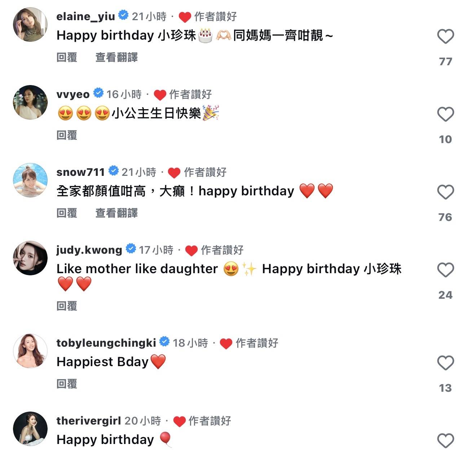The width and height of the screenshot is (476, 453).
Task: Tap the heart on vvyeo's comment
Action: tap(445, 114)
